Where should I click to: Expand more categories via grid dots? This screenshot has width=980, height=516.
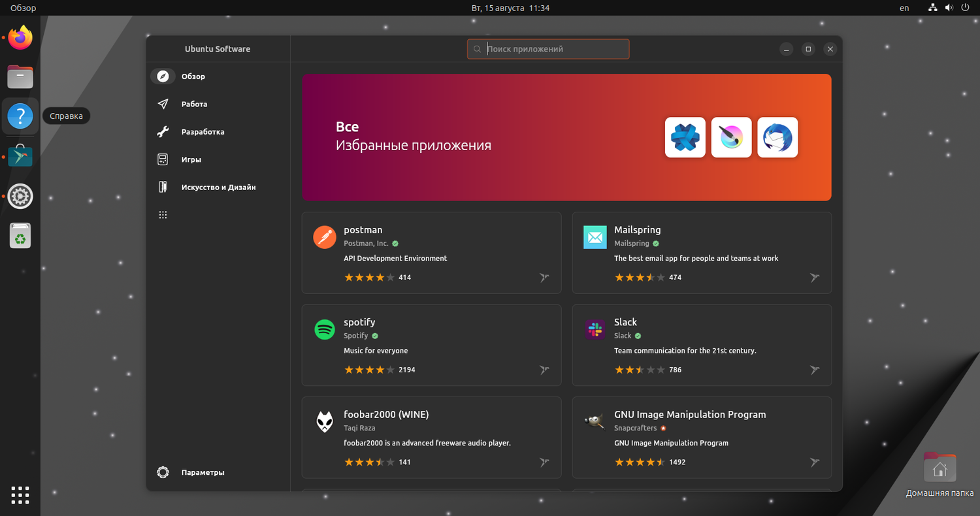(x=163, y=215)
